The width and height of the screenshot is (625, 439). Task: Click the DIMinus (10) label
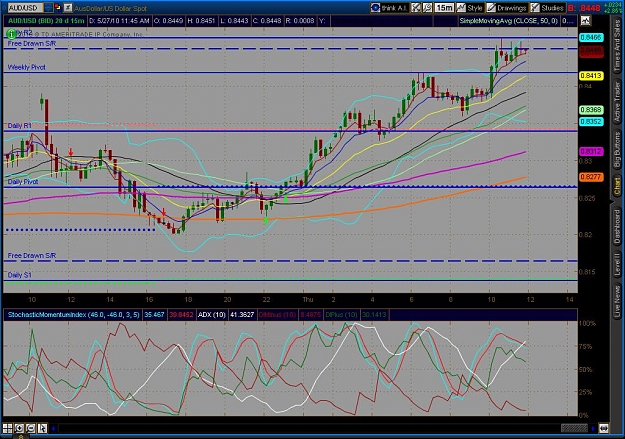277,315
